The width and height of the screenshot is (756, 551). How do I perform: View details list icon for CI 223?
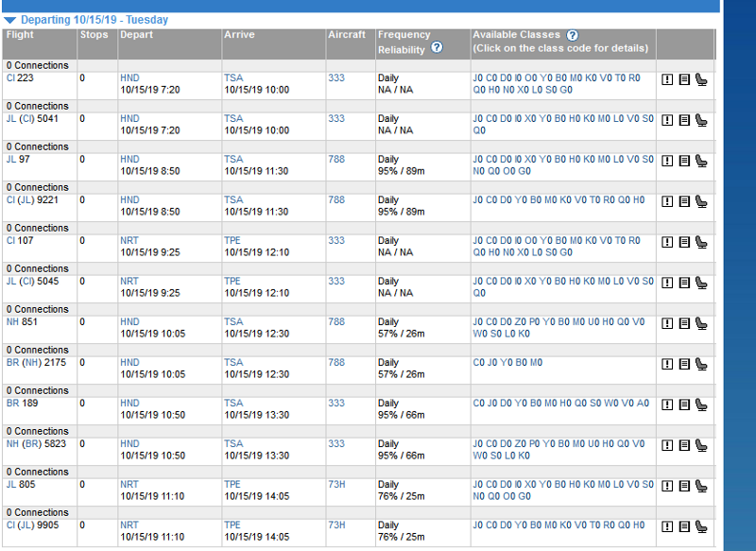click(x=684, y=79)
